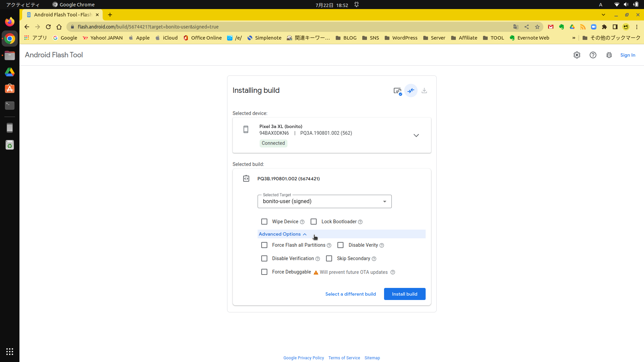Click the Select a different build link
Viewport: 644px width, 362px height.
[x=351, y=294]
